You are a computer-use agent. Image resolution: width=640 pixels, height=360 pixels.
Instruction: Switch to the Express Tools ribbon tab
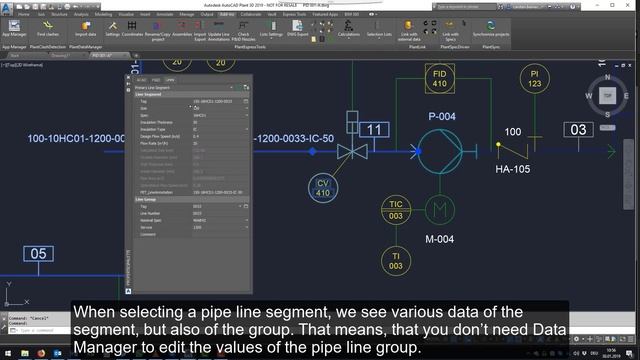click(x=294, y=14)
